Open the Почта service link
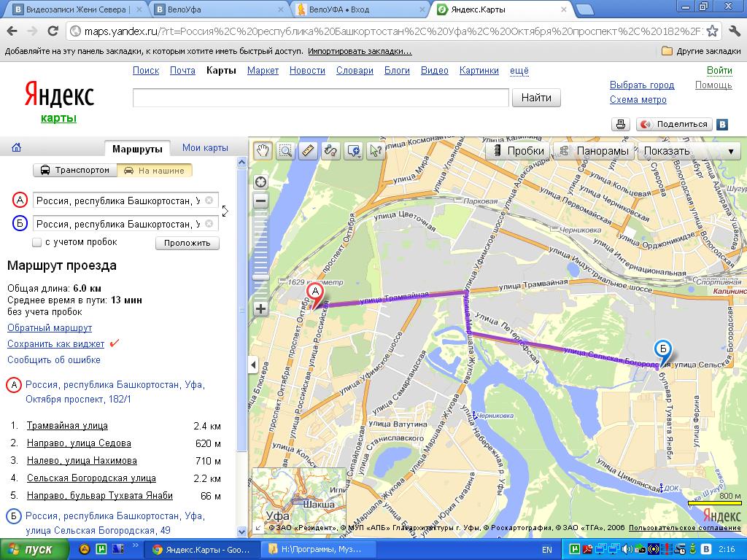The width and height of the screenshot is (747, 560). tap(182, 71)
